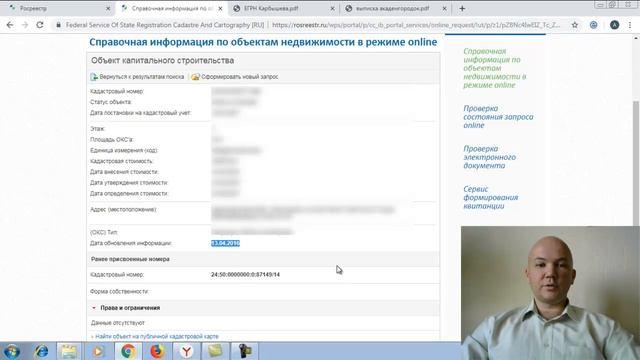This screenshot has height=360, width=640.
Task: Open Проверка состояния запроса online link
Action: coord(498,117)
